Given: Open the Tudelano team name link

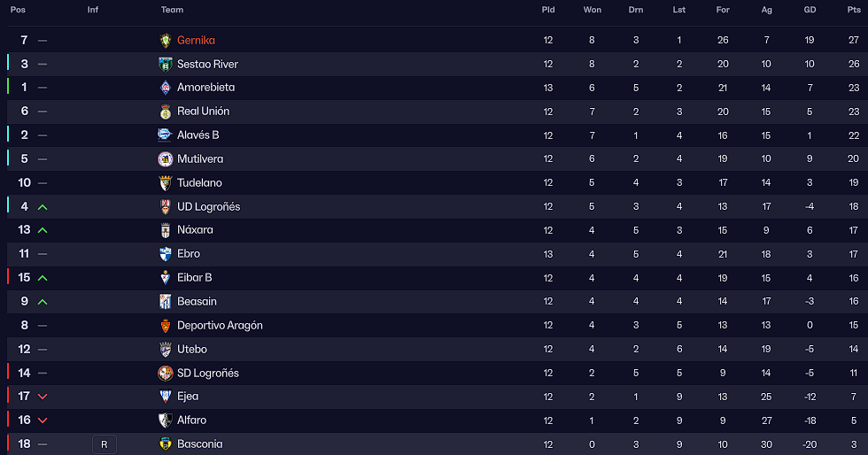Looking at the screenshot, I should [199, 182].
